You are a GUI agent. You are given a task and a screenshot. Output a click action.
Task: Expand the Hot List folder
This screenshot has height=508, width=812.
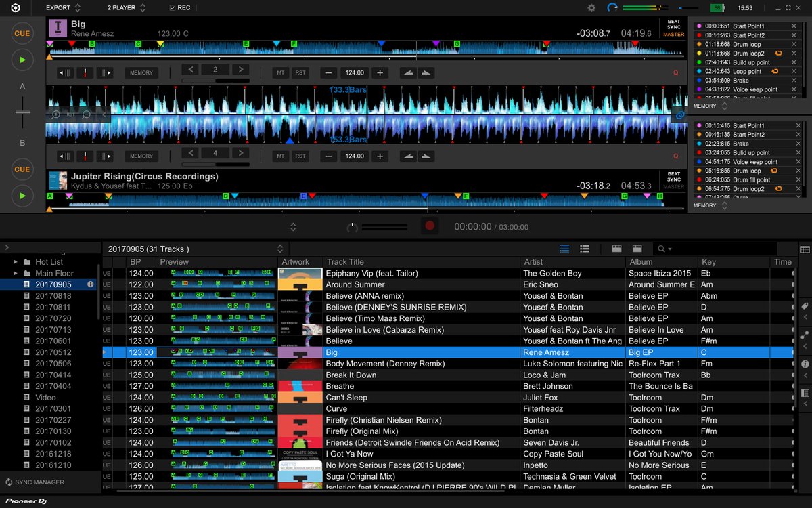[15, 262]
